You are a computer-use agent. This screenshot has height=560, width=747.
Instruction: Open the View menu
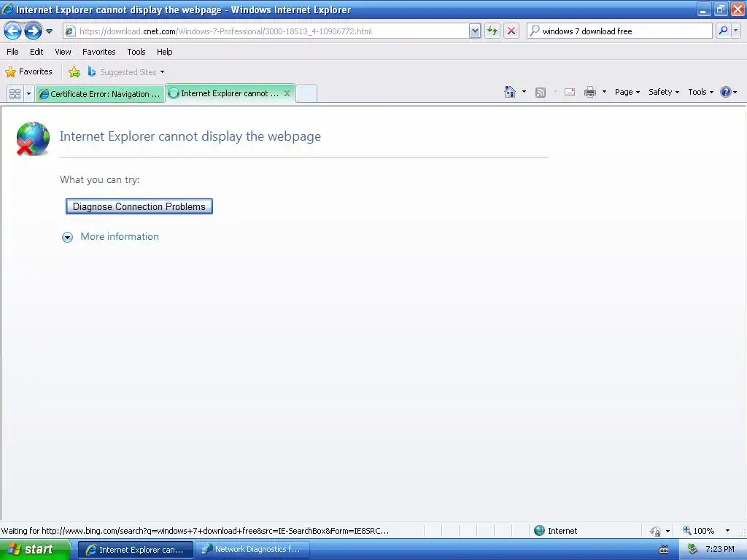coord(63,52)
